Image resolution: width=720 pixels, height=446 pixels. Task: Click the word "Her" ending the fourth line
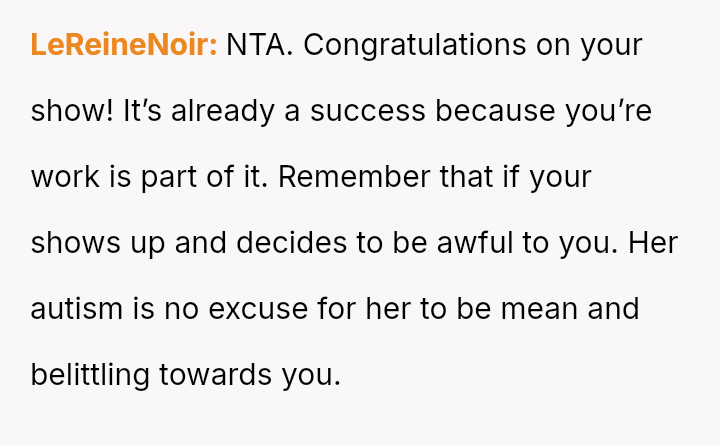653,244
